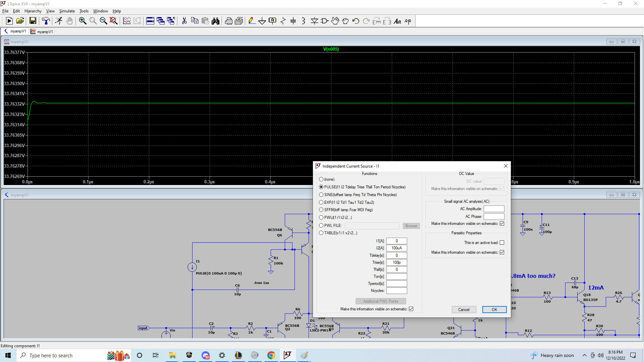Open File Explorer from the taskbar
The height and width of the screenshot is (362, 644).
(172, 355)
